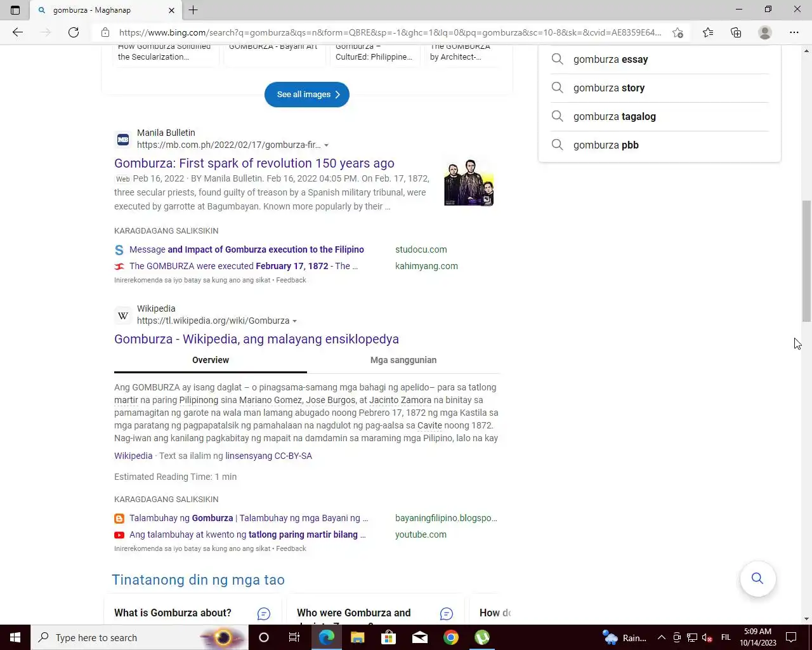812x650 pixels.
Task: Open Settings and more ellipsis menu
Action: [794, 32]
